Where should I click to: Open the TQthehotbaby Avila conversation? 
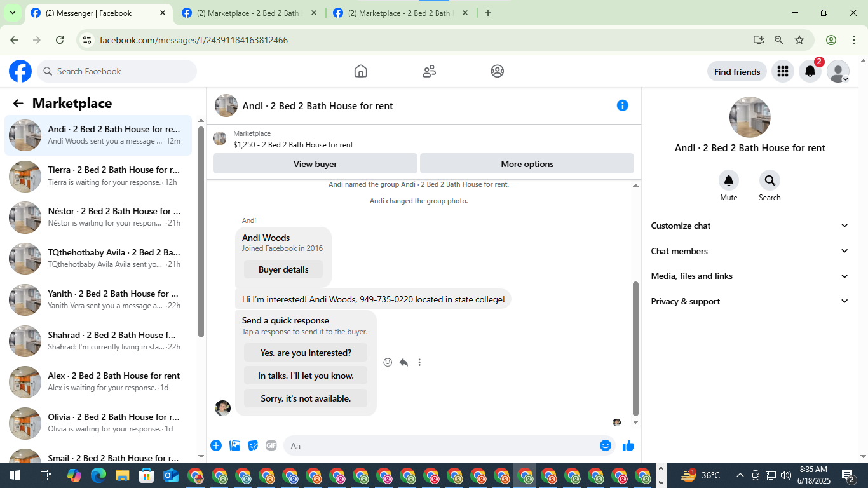[98, 258]
